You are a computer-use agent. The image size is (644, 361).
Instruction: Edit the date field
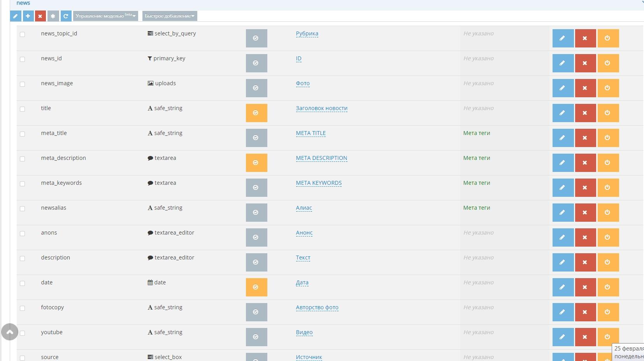563,287
